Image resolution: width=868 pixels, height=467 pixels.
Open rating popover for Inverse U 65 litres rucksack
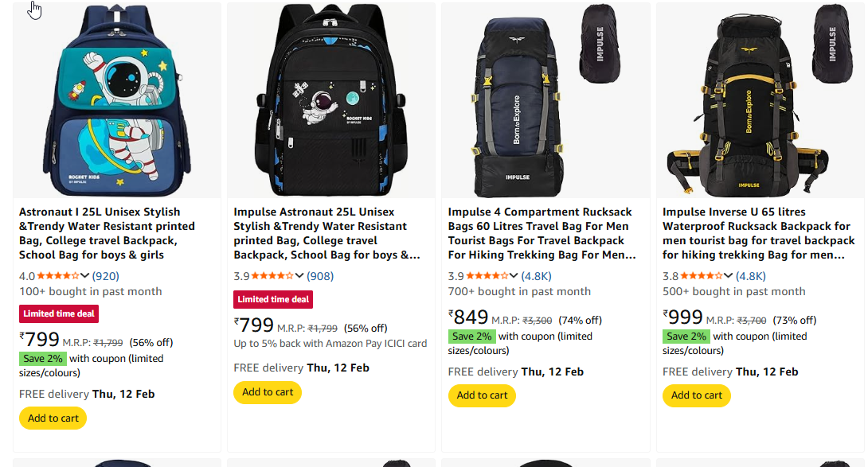(729, 276)
